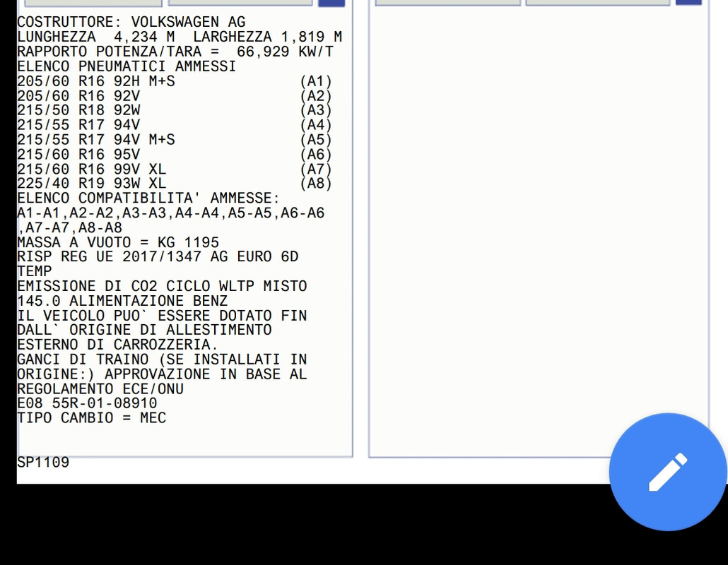Click the 'A1-A1,A2-A2,A3-A3' compatibility line
Image resolution: width=728 pixels, height=565 pixels.
coord(171,213)
